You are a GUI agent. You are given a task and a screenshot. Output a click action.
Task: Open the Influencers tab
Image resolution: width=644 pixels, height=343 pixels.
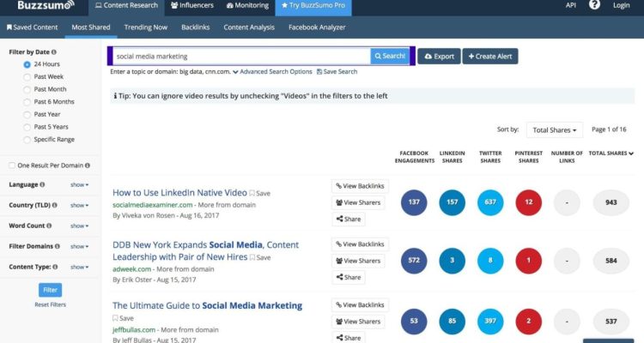pyautogui.click(x=192, y=6)
